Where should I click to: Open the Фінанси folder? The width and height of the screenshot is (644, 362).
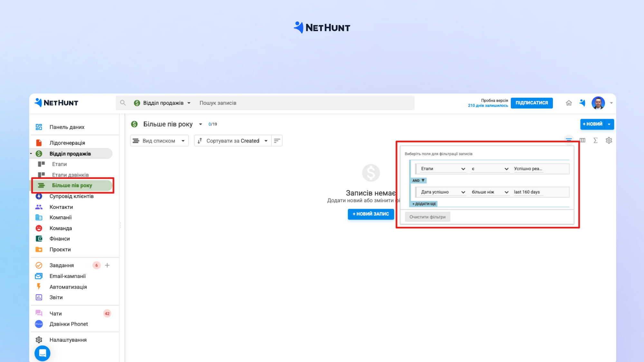click(x=60, y=239)
